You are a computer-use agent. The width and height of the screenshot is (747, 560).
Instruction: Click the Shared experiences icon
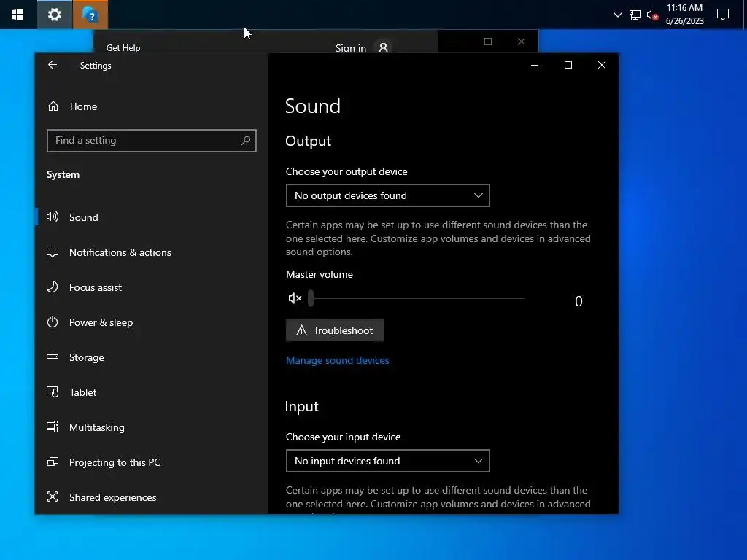[x=53, y=497]
